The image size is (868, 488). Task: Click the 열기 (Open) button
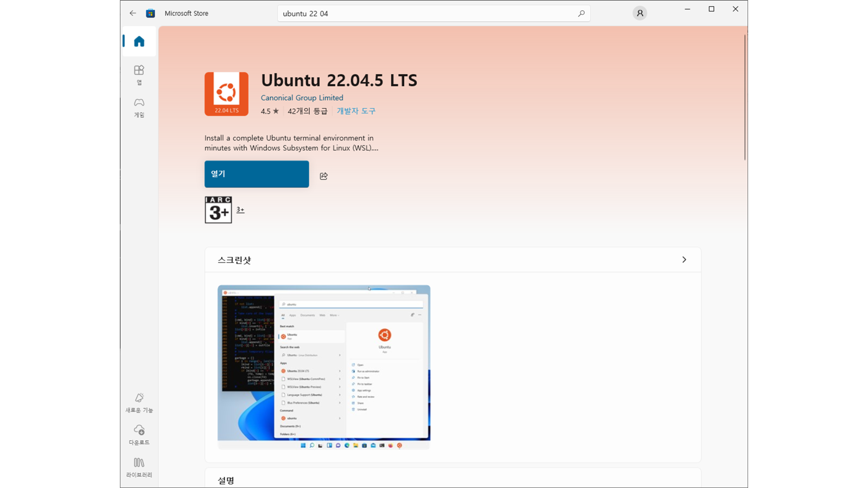point(257,174)
